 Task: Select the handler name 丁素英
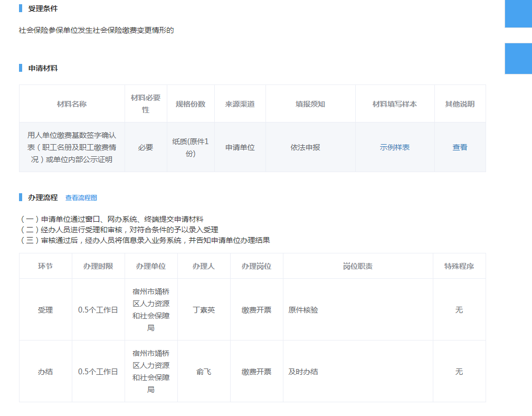coord(204,310)
